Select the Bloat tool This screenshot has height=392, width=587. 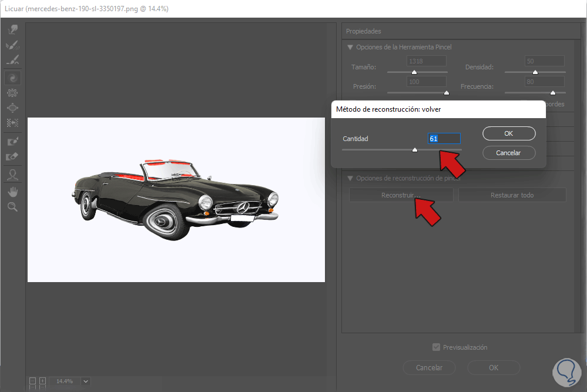tap(12, 108)
